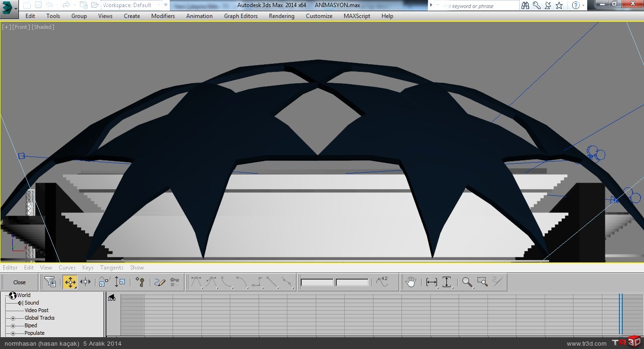
Task: Expand the Populate tree node
Action: point(13,333)
